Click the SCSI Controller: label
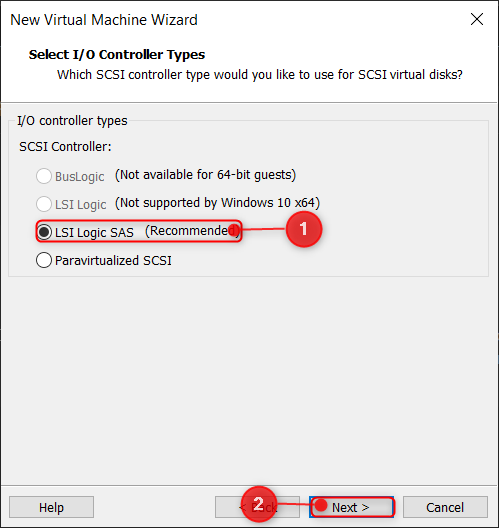The height and width of the screenshot is (528, 499). [x=65, y=147]
